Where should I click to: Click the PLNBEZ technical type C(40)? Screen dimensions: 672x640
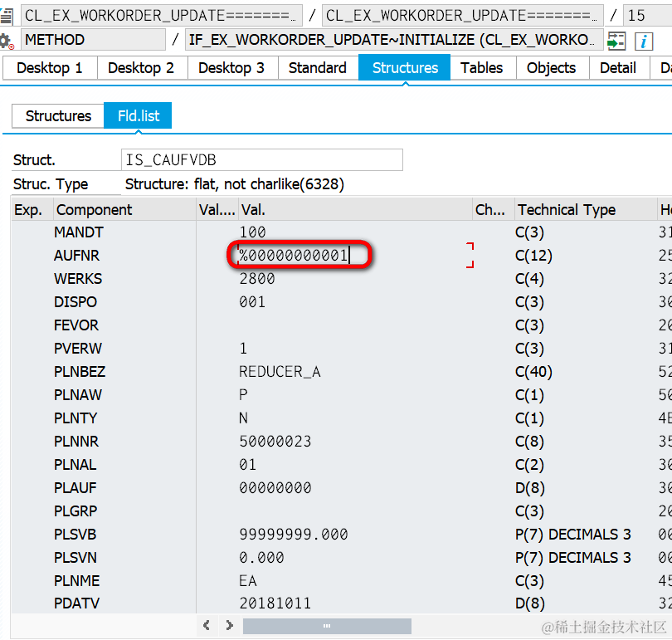[x=533, y=371]
